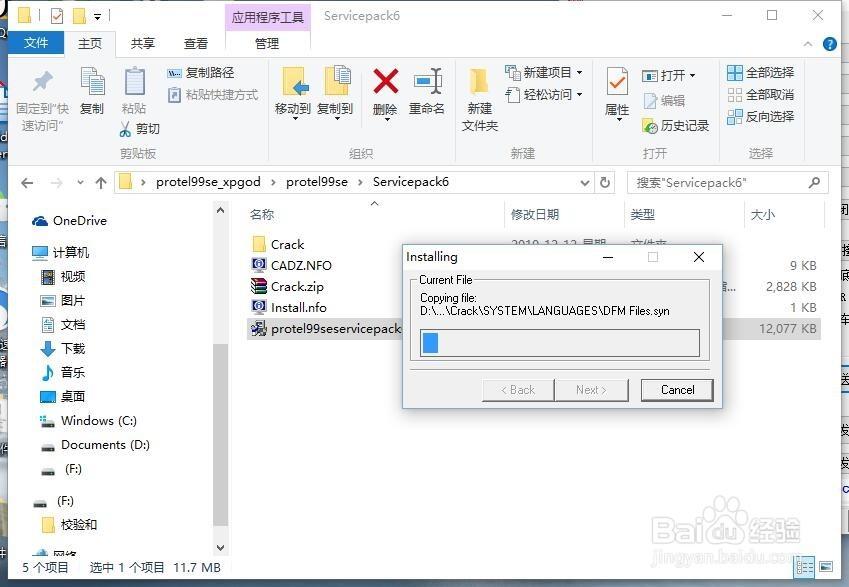The image size is (849, 587).
Task: Click the Pin to Quick Access icon
Action: (42, 82)
